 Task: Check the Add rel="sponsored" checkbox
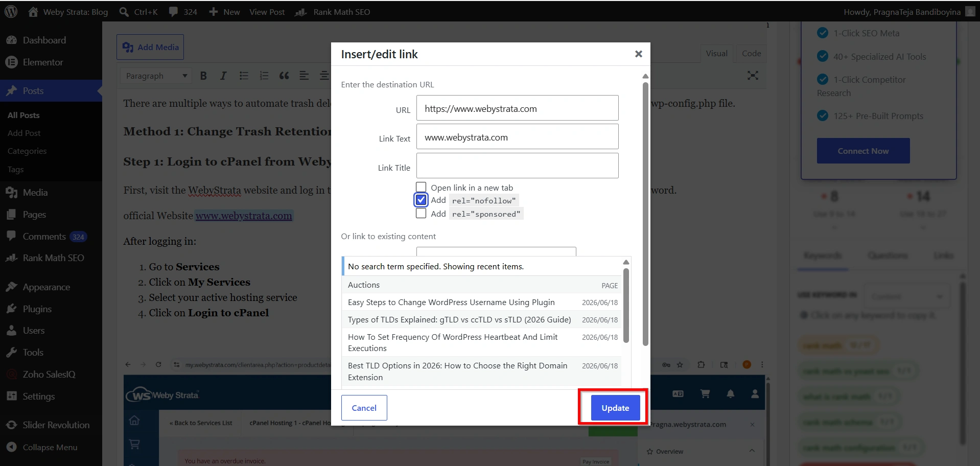point(421,213)
